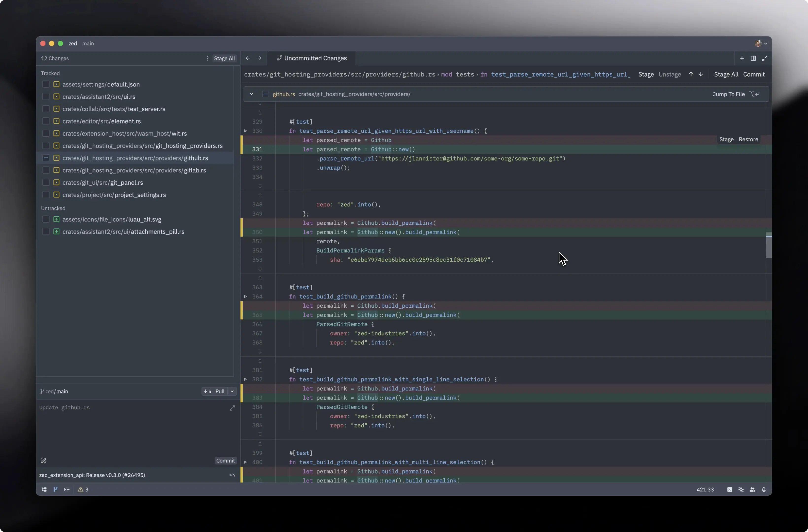Collapse the github.rs diff section chevron

click(251, 94)
